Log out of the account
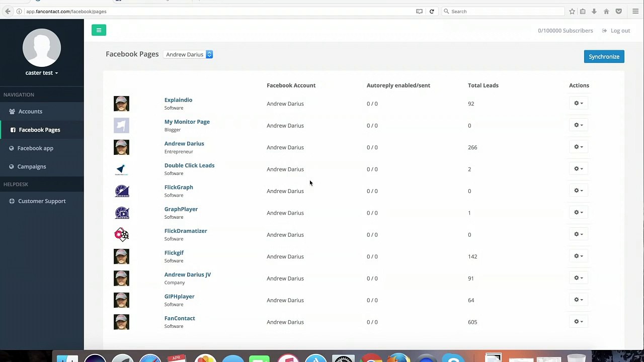This screenshot has height=362, width=644. pyautogui.click(x=616, y=31)
